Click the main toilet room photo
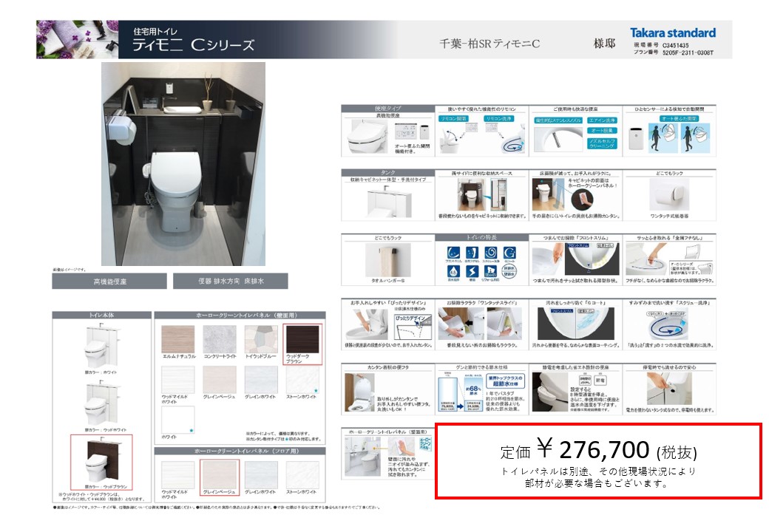769x532 pixels. [x=183, y=163]
